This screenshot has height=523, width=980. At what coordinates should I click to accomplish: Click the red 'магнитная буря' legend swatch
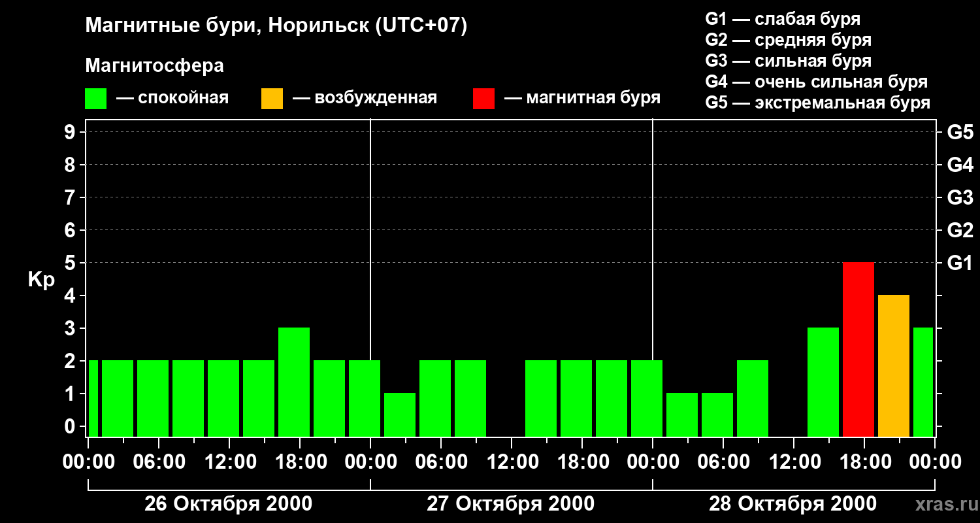click(483, 99)
